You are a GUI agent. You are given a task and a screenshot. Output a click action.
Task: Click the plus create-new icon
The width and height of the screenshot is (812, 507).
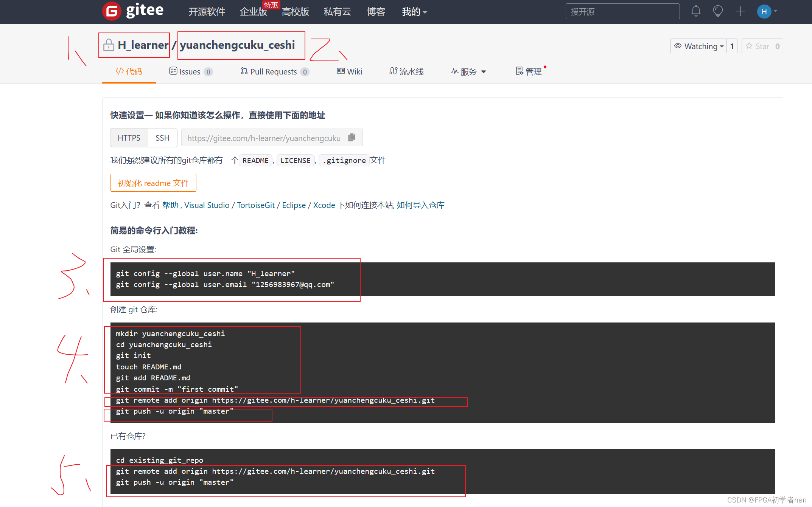(x=740, y=11)
